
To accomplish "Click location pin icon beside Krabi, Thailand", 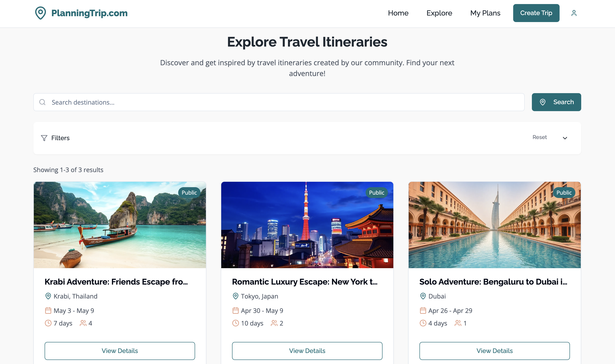I will coord(48,296).
